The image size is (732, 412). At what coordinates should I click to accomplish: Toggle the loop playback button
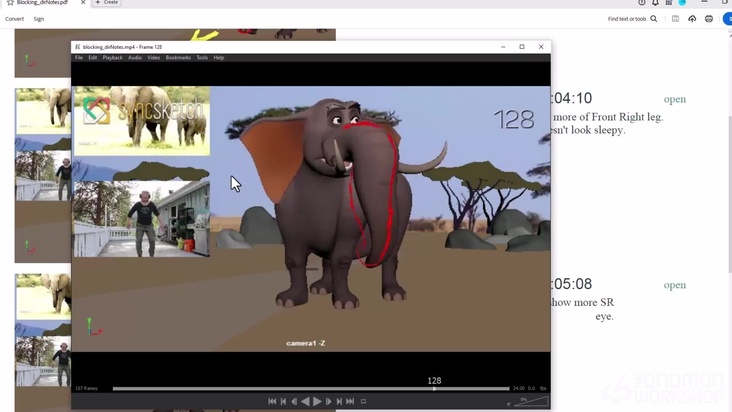click(x=363, y=401)
